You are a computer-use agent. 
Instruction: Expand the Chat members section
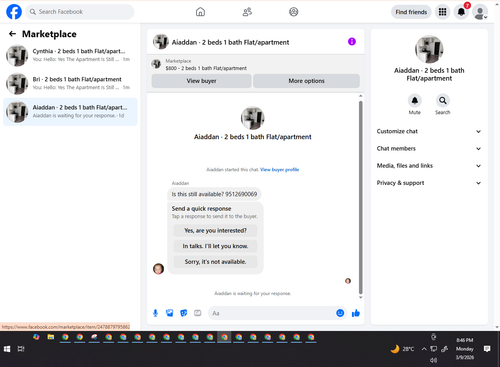tap(429, 148)
